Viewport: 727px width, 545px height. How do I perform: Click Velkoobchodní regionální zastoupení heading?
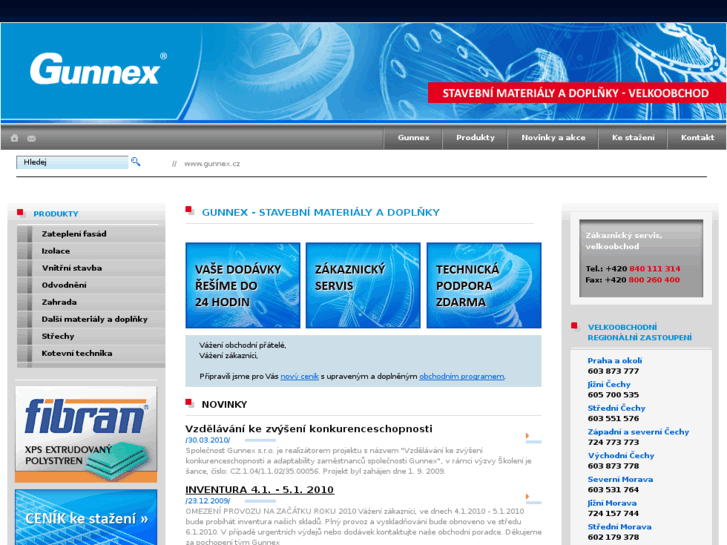pos(639,332)
